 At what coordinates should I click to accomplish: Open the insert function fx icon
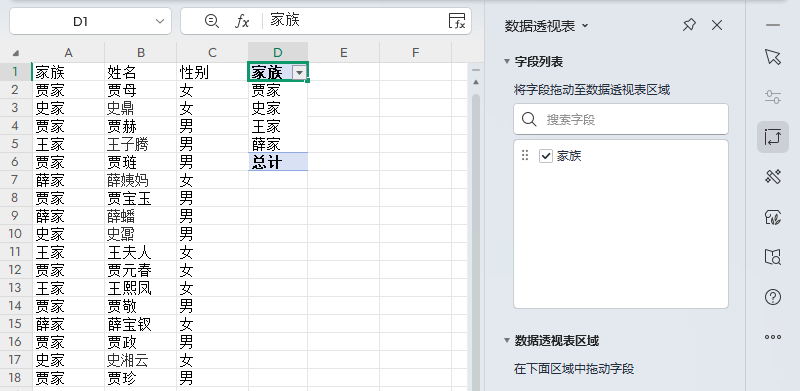click(x=242, y=21)
